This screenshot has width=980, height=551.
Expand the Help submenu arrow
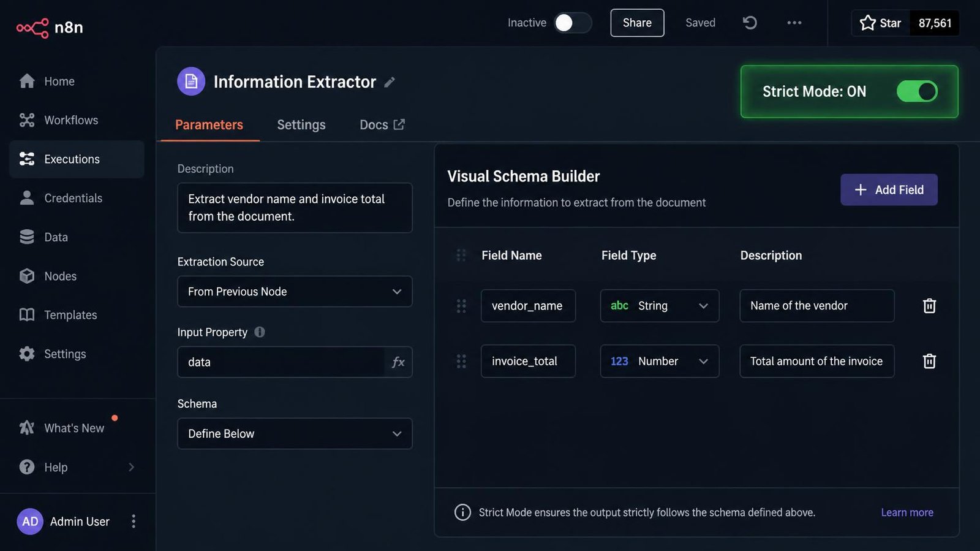tap(131, 467)
